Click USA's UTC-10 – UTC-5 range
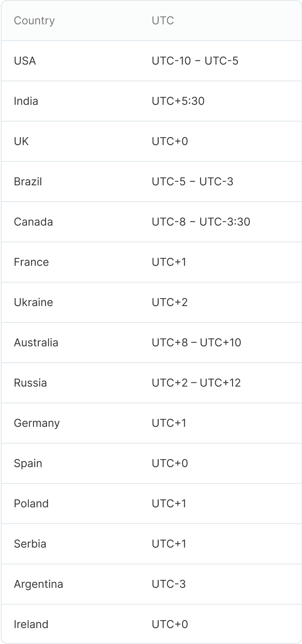302x644 pixels. point(195,61)
